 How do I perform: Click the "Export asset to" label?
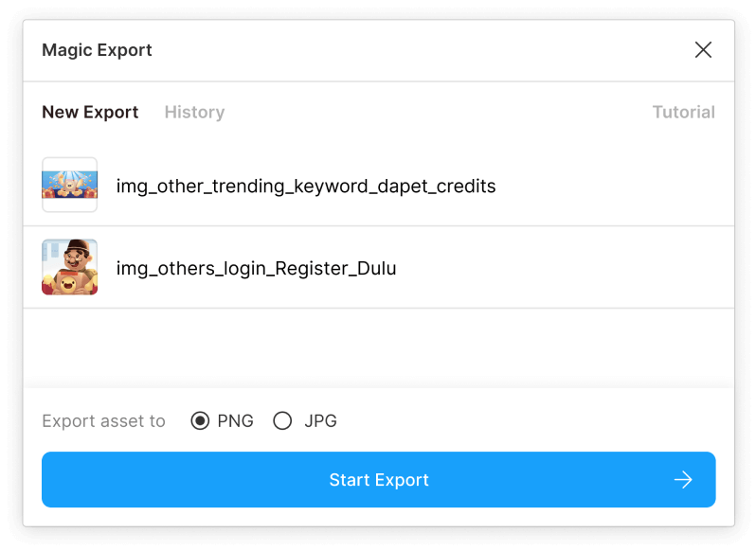pos(103,421)
